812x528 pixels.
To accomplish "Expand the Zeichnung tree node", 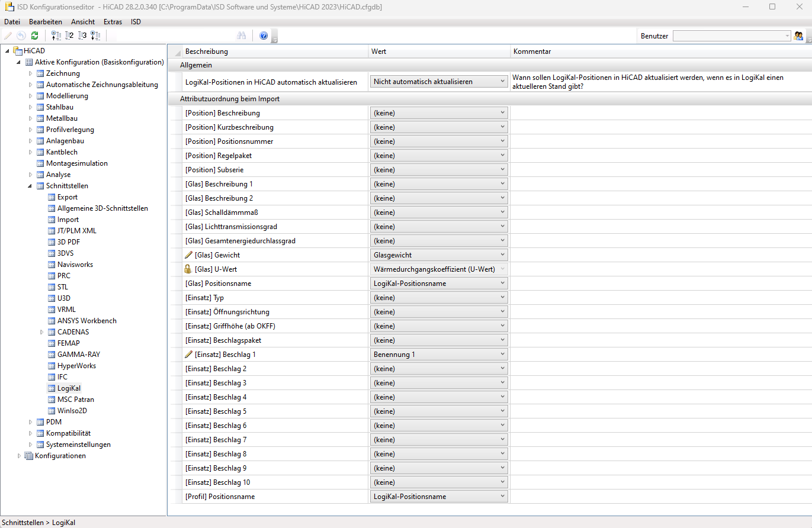I will pyautogui.click(x=31, y=73).
